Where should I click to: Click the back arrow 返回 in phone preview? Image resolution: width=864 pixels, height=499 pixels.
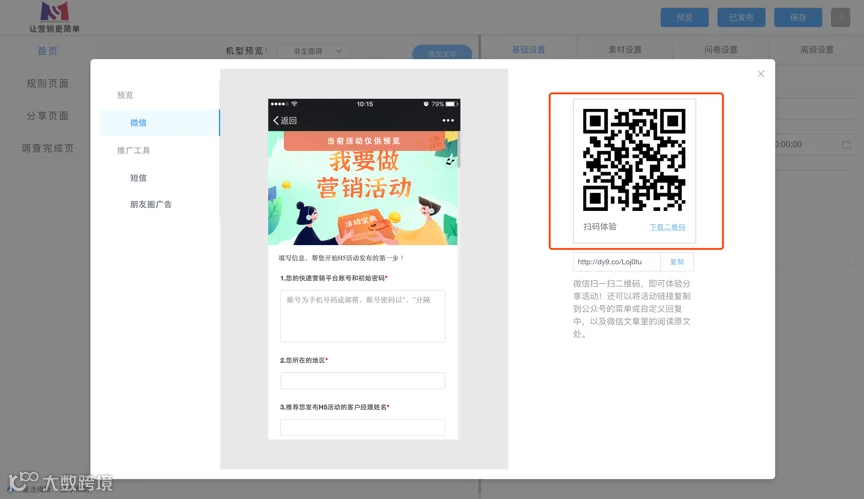pos(285,120)
